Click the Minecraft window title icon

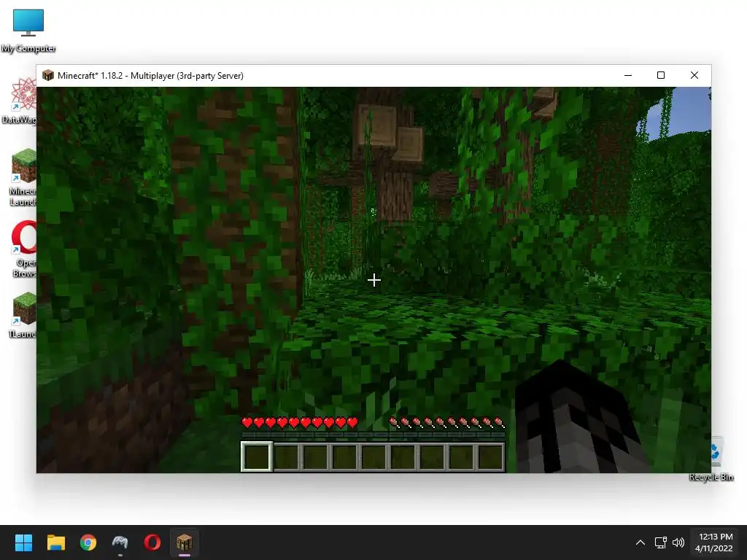pos(47,75)
